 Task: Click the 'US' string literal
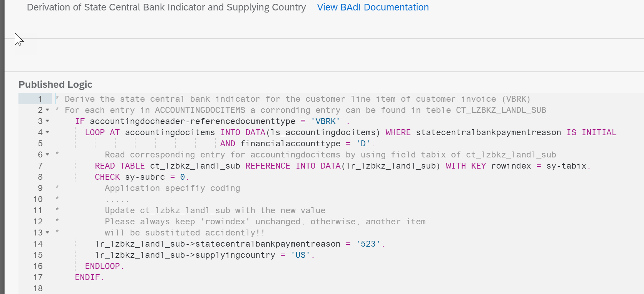(301, 255)
